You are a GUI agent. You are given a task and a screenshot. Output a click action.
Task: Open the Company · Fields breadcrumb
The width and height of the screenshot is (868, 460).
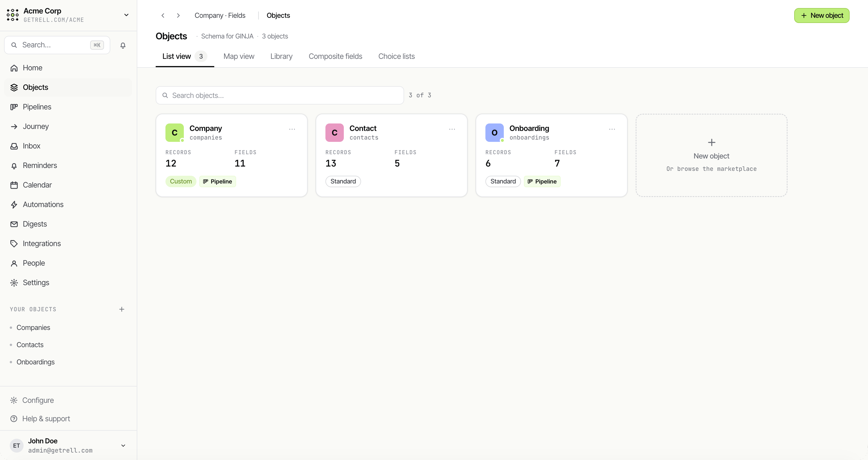coord(220,16)
